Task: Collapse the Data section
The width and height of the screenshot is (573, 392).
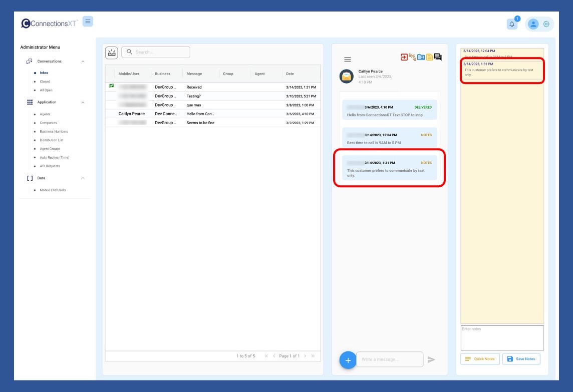Action: [83, 178]
